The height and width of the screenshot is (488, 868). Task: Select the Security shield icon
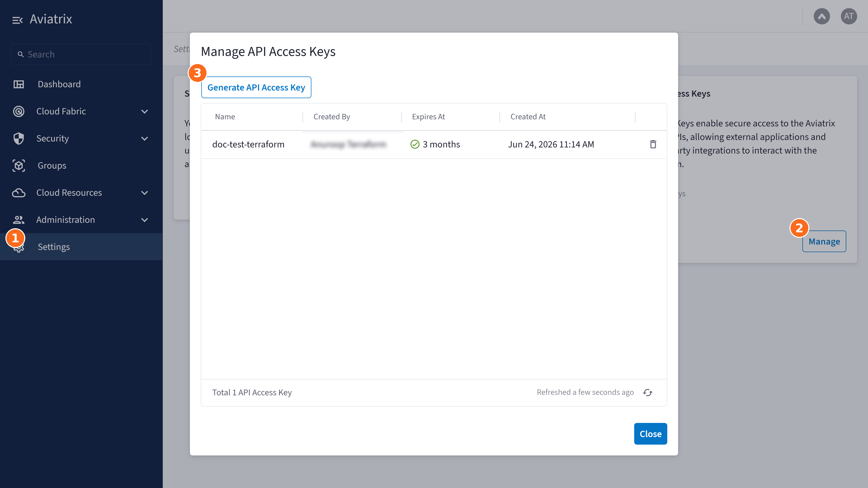pos(18,138)
